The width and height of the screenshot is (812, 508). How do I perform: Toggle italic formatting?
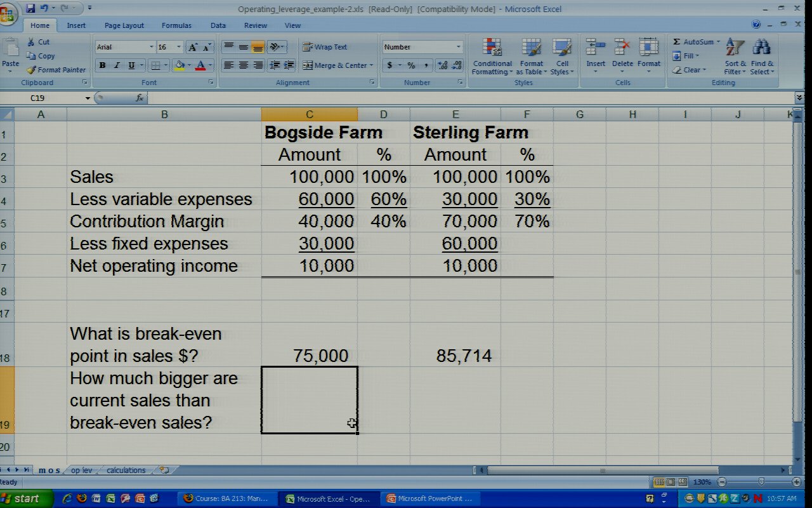117,65
